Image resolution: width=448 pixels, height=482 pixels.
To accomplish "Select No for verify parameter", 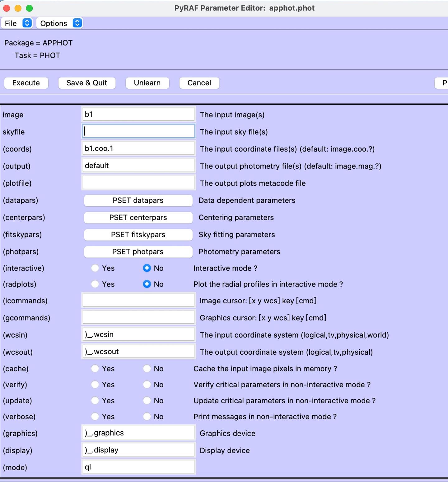I will click(x=147, y=385).
